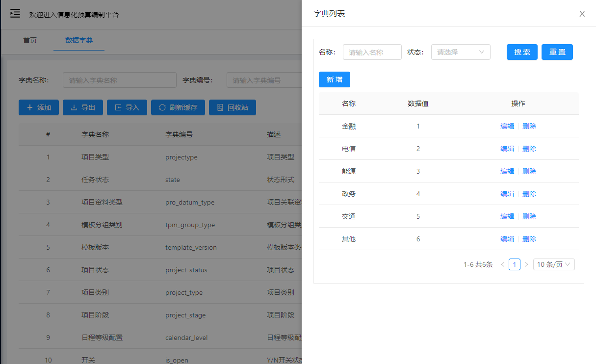Click the calendar_level code cell
The image size is (596, 364).
click(186, 338)
